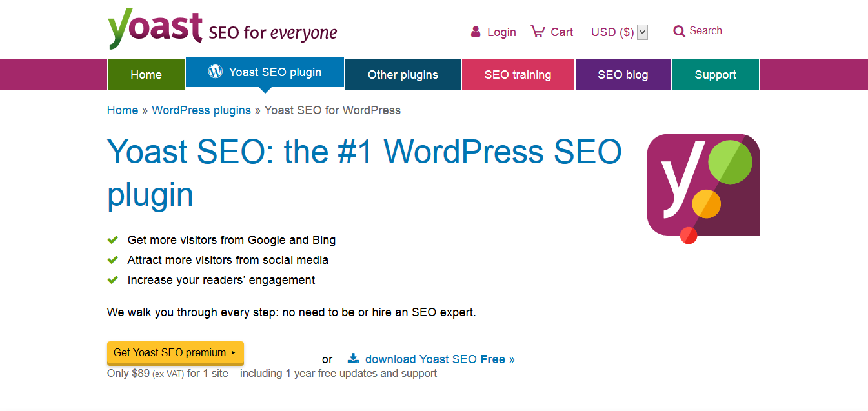Screen dimensions: 868x411
Task: Click the Login link
Action: pos(501,32)
